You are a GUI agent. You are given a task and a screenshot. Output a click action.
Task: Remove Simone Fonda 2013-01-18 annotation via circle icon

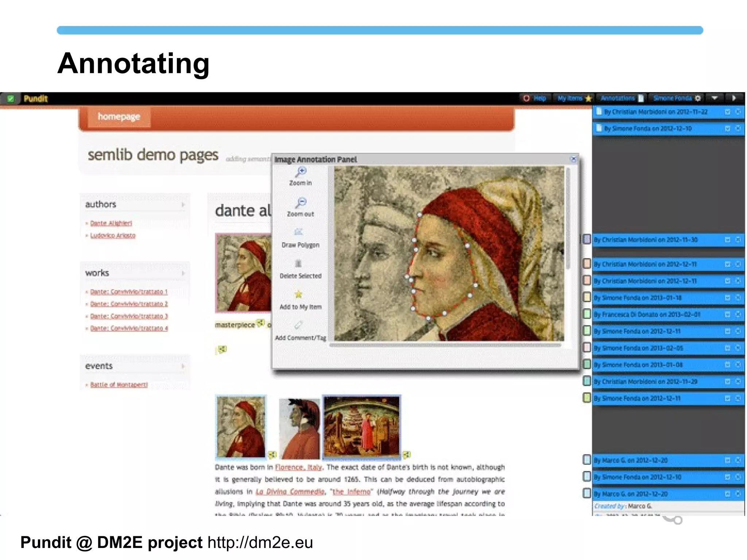738,297
